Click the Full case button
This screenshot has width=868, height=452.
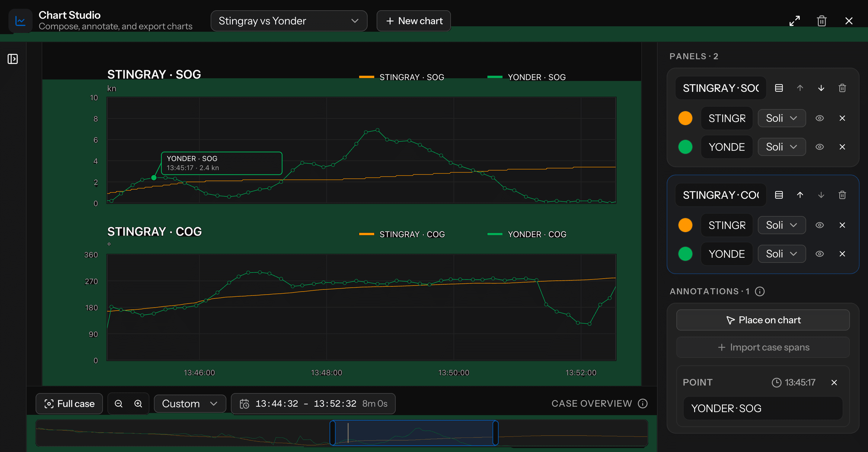69,404
